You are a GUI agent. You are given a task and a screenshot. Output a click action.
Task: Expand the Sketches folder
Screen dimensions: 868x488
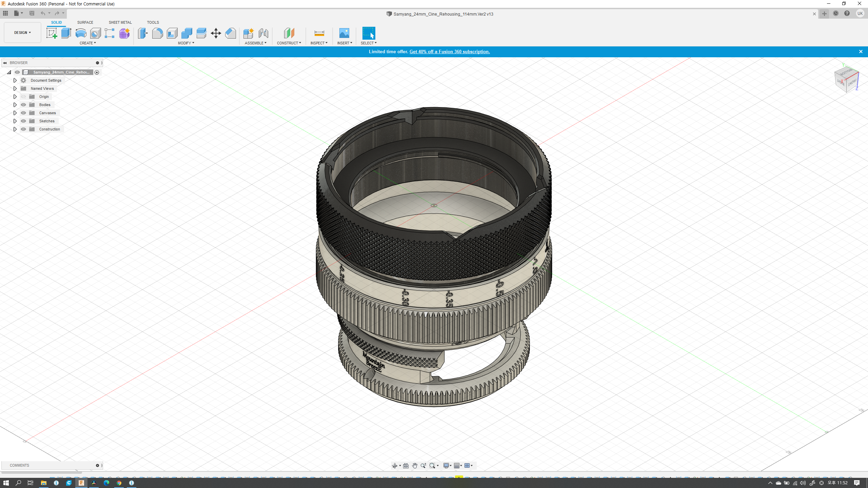pos(15,121)
